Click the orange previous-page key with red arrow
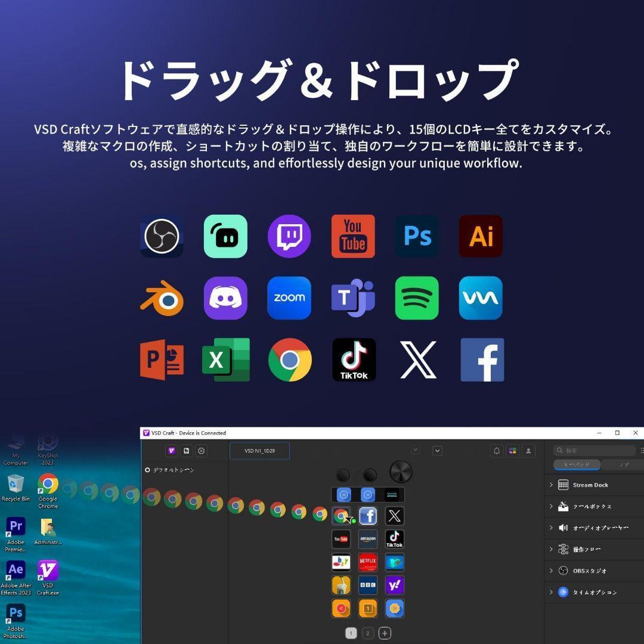 pyautogui.click(x=341, y=609)
